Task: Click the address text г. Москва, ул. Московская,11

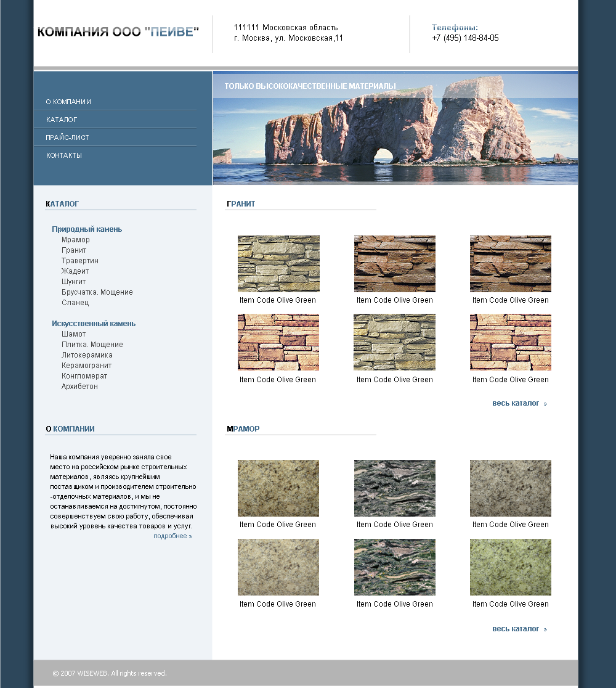Action: point(288,38)
